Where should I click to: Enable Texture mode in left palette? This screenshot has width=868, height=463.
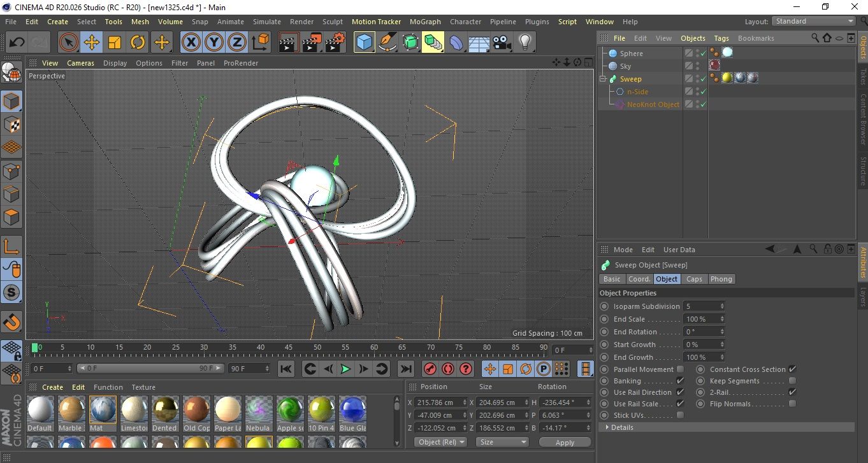click(11, 124)
